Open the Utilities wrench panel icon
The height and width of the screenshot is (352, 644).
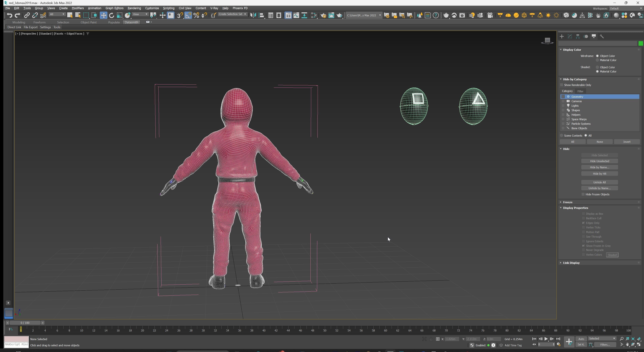click(x=602, y=37)
